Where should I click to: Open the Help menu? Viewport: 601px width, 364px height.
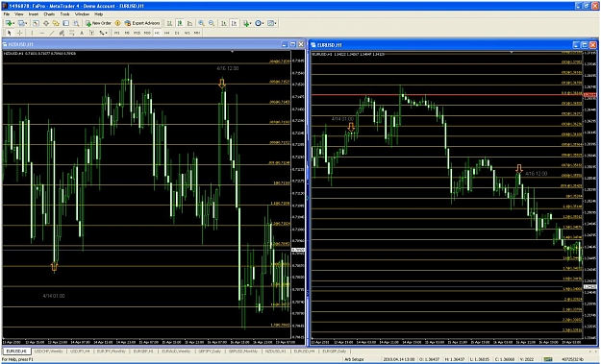click(x=98, y=14)
